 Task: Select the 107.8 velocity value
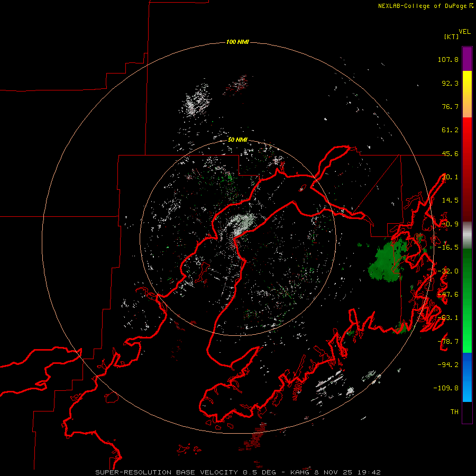448,59
